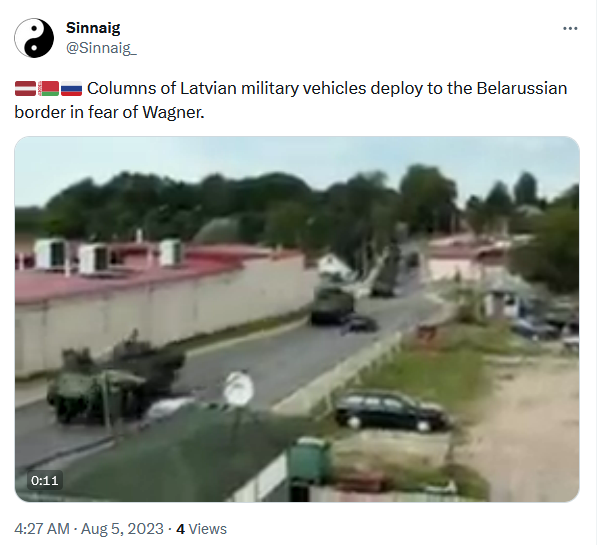Click the Latvian flag emoji
This screenshot has width=599, height=545.
click(x=25, y=89)
